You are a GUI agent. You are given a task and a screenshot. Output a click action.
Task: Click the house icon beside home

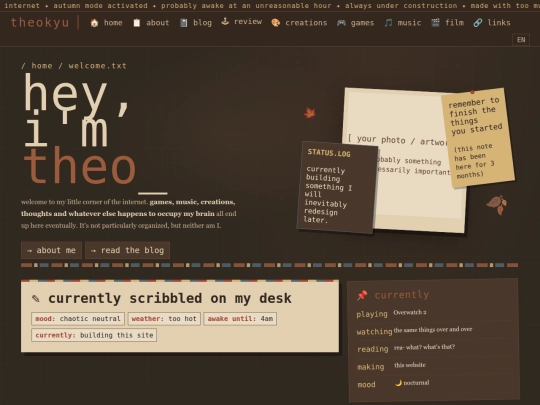coord(94,23)
